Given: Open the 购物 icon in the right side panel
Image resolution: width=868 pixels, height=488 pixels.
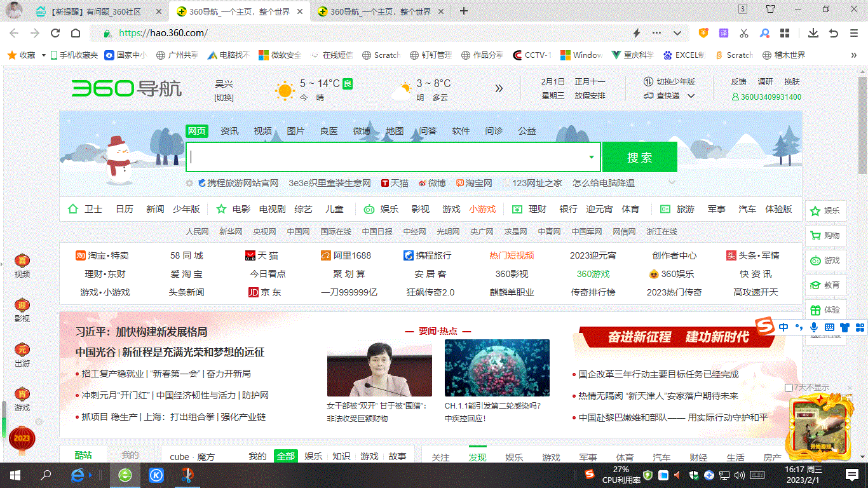Looking at the screenshot, I should 825,235.
